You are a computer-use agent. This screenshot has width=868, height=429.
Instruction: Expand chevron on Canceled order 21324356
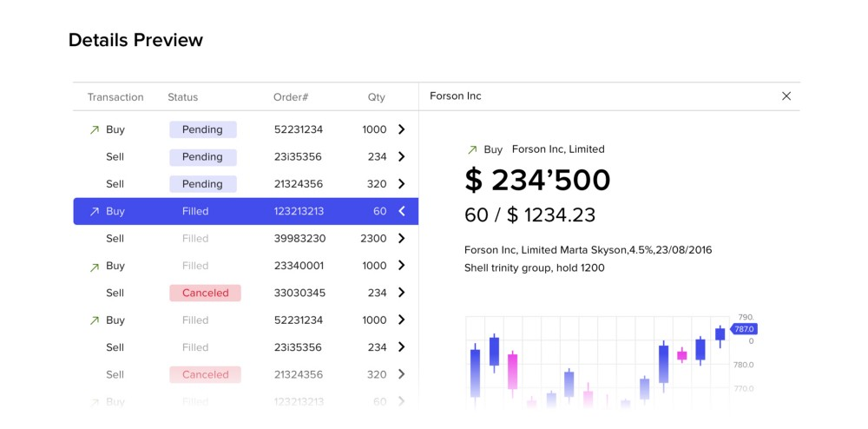coord(401,374)
